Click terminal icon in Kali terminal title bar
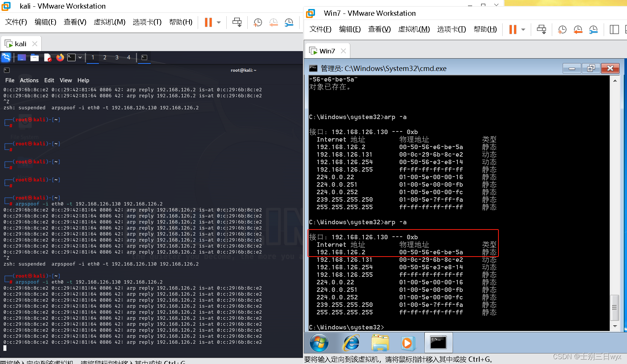The image size is (627, 364). pyautogui.click(x=6, y=70)
